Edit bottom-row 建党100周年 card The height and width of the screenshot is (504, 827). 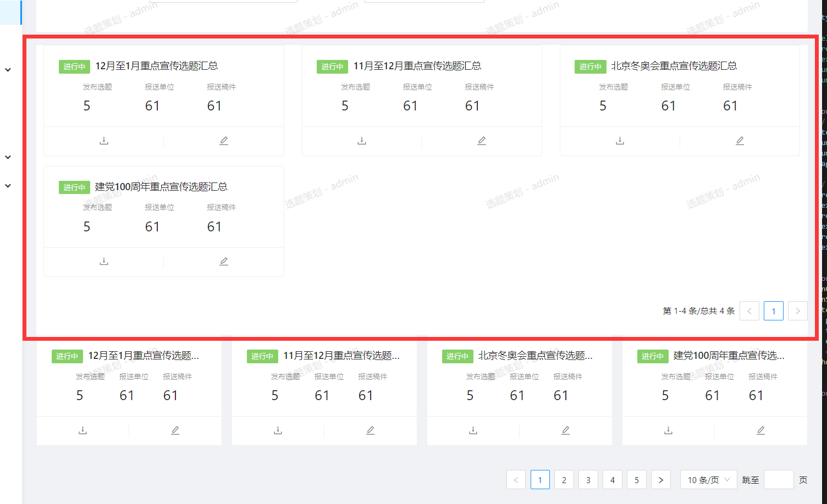pos(760,431)
